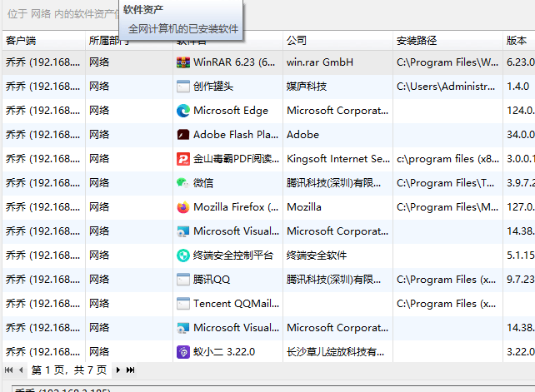This screenshot has height=392, width=535.
Task: Click the 金山毒霸PDF阅读 icon
Action: [x=183, y=159]
